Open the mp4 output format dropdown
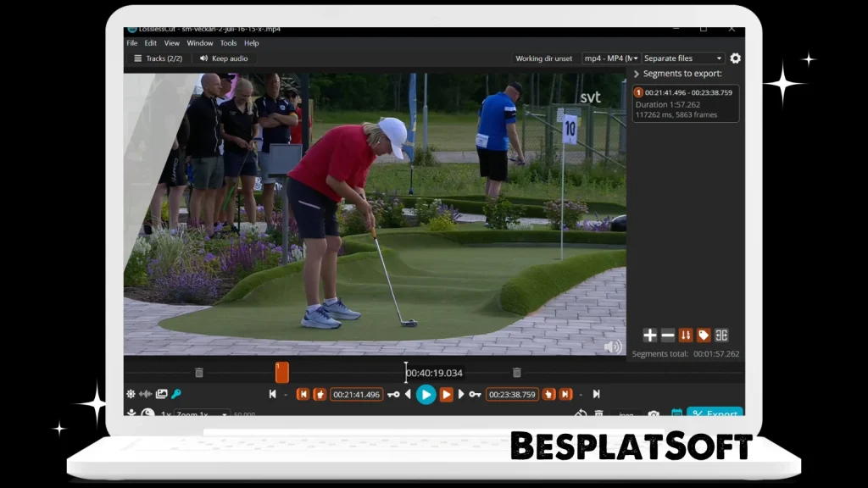This screenshot has height=488, width=868. coord(610,58)
